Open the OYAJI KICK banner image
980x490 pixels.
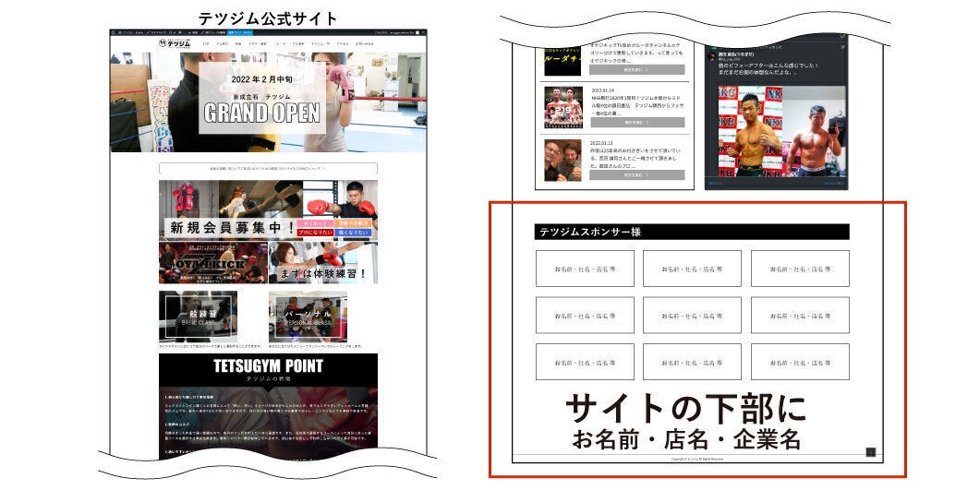pyautogui.click(x=212, y=263)
